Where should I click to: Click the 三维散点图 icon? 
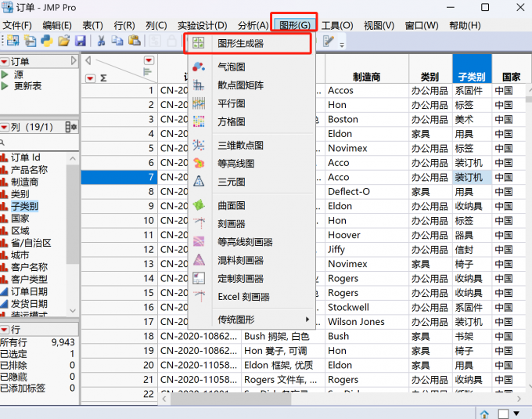coord(199,145)
